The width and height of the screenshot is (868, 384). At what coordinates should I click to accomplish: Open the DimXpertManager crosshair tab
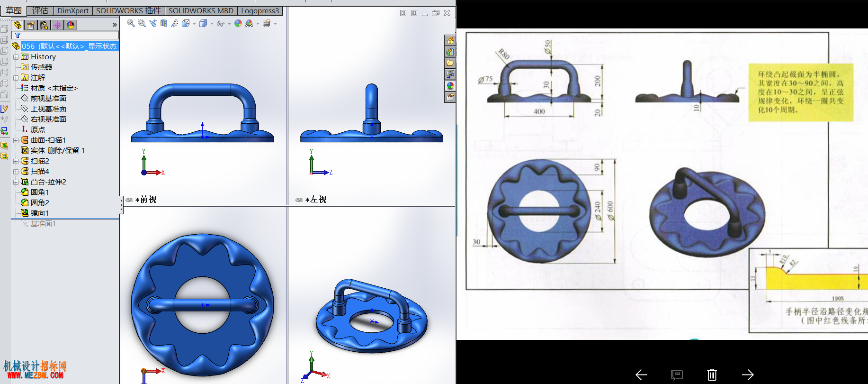click(x=57, y=25)
